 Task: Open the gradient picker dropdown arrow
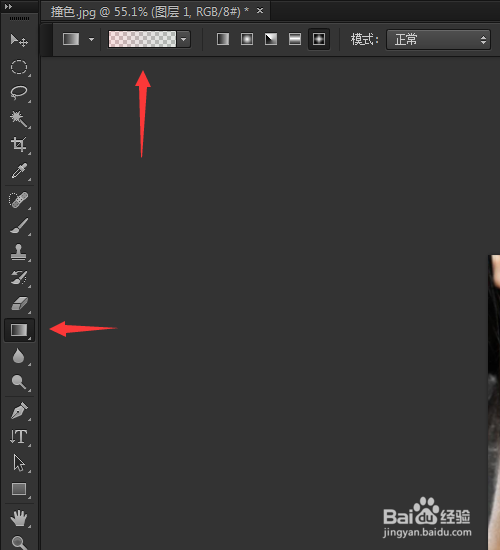[x=184, y=39]
